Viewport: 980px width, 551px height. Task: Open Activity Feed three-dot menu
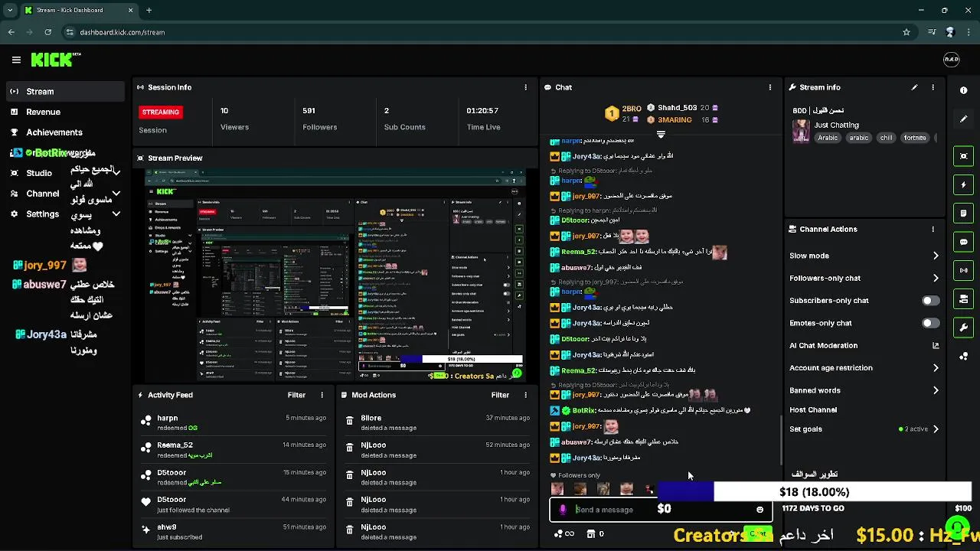click(322, 395)
